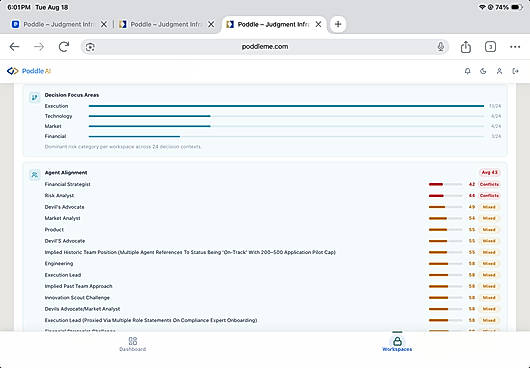The width and height of the screenshot is (530, 368).
Task: Click the logout icon in Poddle header
Action: tap(515, 71)
